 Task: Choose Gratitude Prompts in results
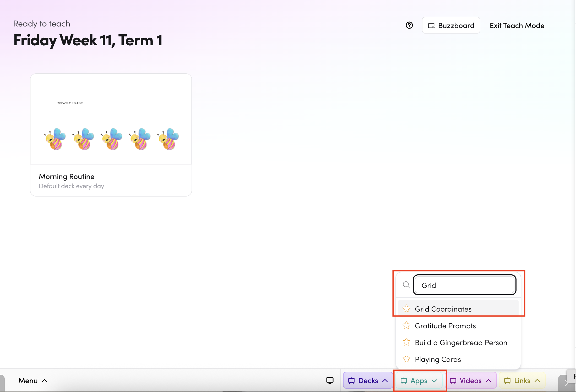click(445, 326)
